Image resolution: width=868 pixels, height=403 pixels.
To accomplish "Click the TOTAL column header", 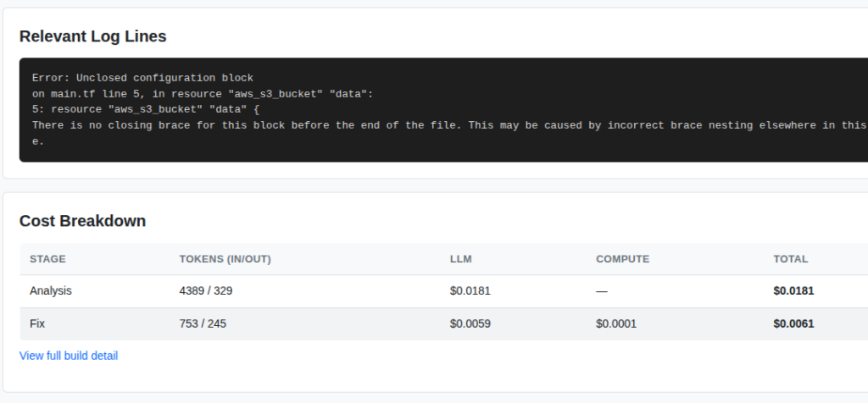I will (790, 259).
